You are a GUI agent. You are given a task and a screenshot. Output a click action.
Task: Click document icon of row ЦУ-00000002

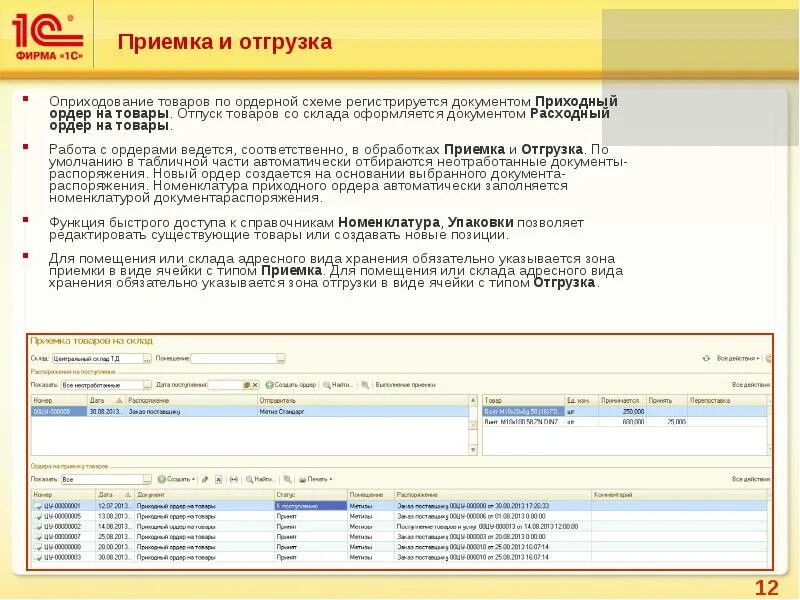[x=37, y=527]
